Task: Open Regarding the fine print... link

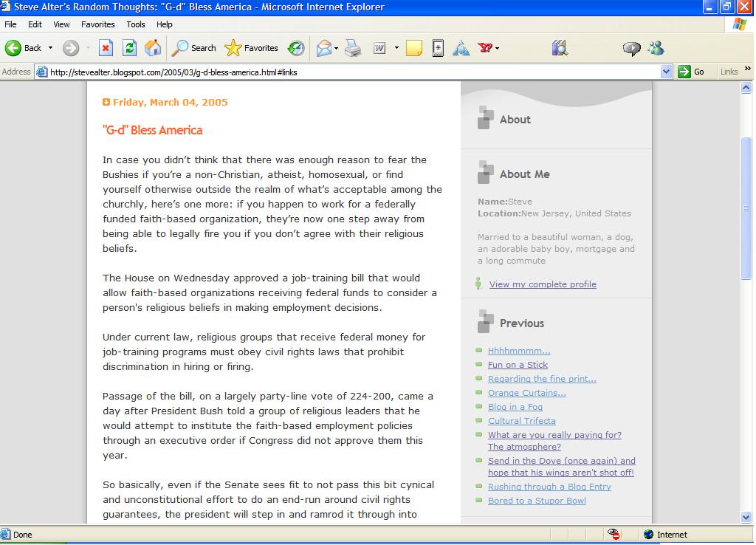Action: 542,379
